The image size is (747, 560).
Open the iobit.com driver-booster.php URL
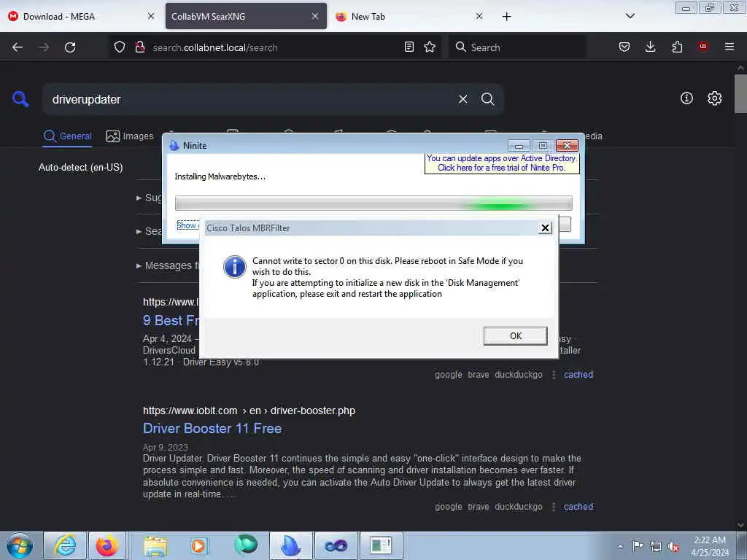249,411
